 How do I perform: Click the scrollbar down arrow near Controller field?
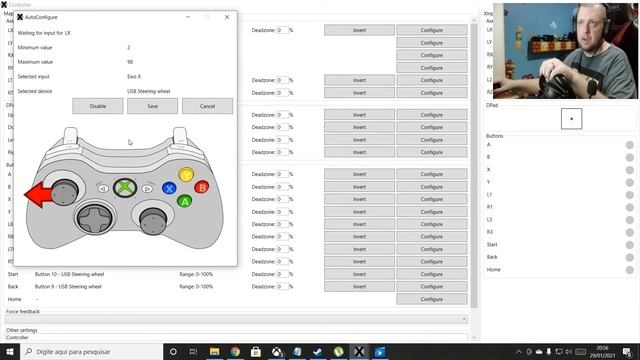click(x=474, y=338)
